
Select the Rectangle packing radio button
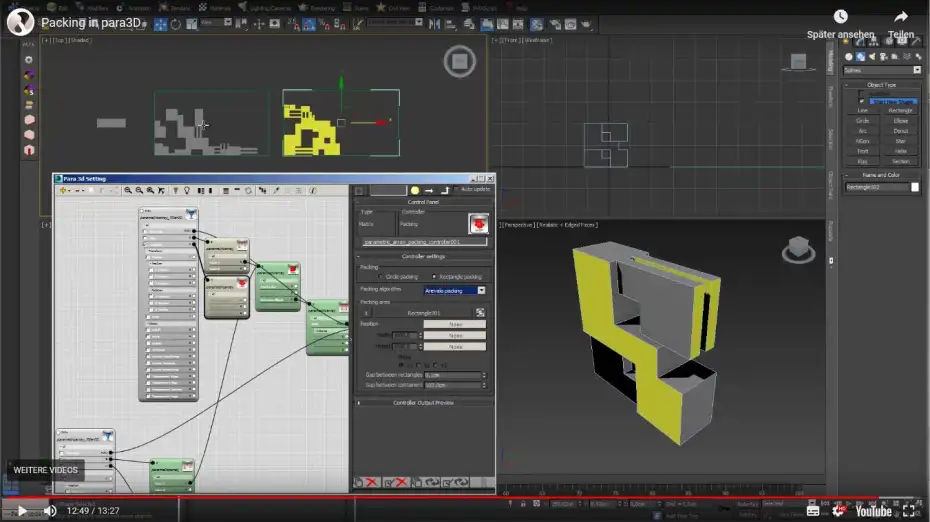click(x=435, y=277)
